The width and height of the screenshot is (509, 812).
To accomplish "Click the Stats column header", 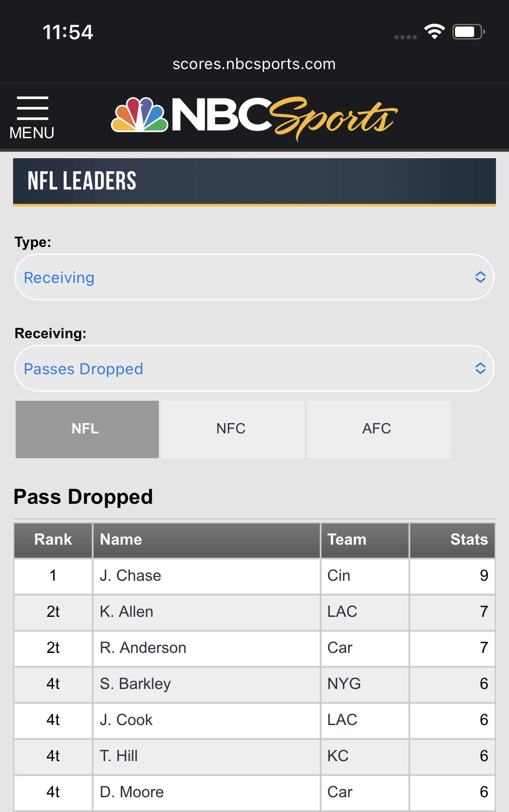I will (452, 540).
